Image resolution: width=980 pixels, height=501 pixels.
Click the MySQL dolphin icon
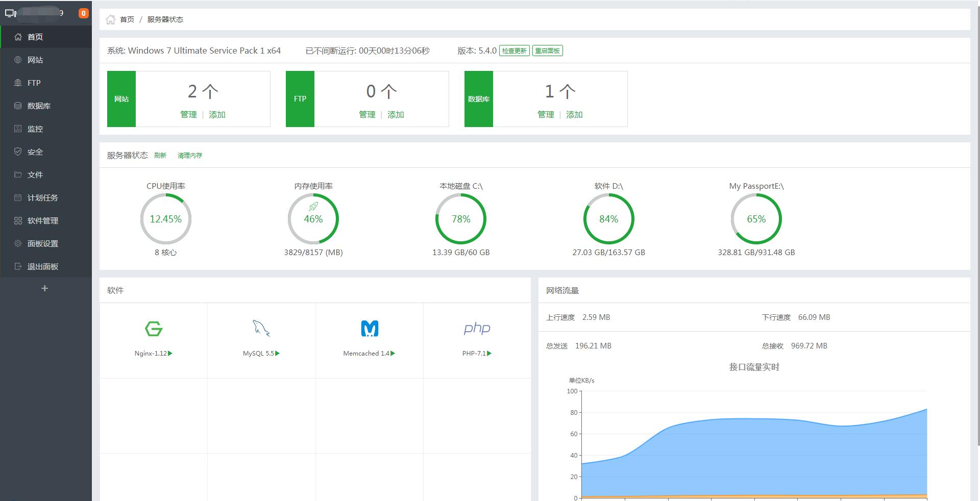(261, 329)
